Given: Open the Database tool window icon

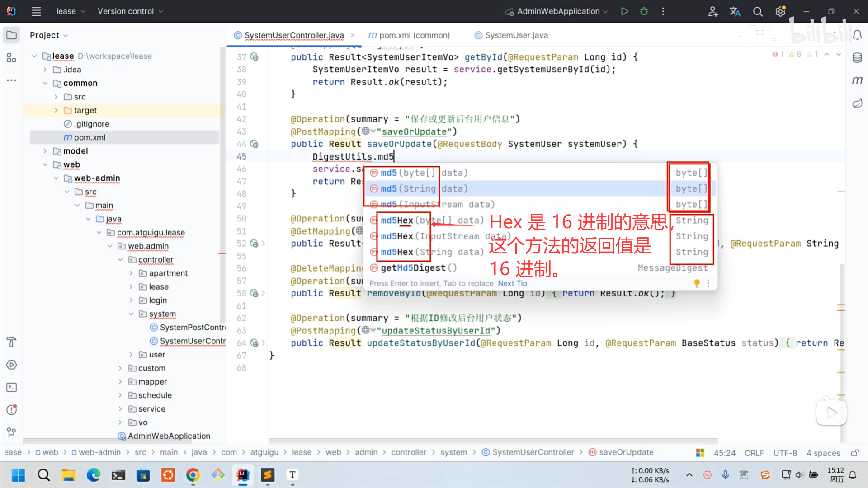Looking at the screenshot, I should pos(857,58).
